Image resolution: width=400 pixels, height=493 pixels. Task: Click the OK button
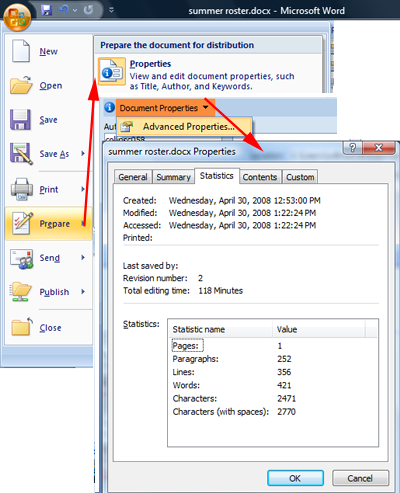pos(295,478)
